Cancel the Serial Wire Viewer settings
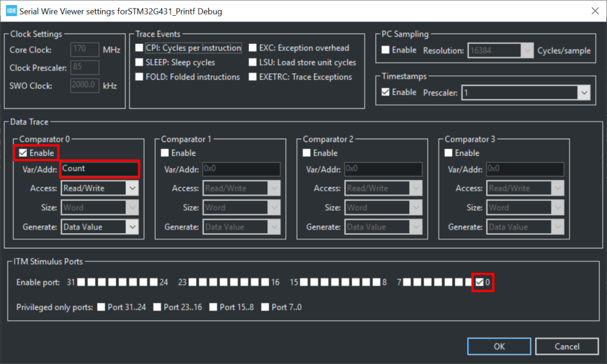The height and width of the screenshot is (364, 607). [x=567, y=346]
